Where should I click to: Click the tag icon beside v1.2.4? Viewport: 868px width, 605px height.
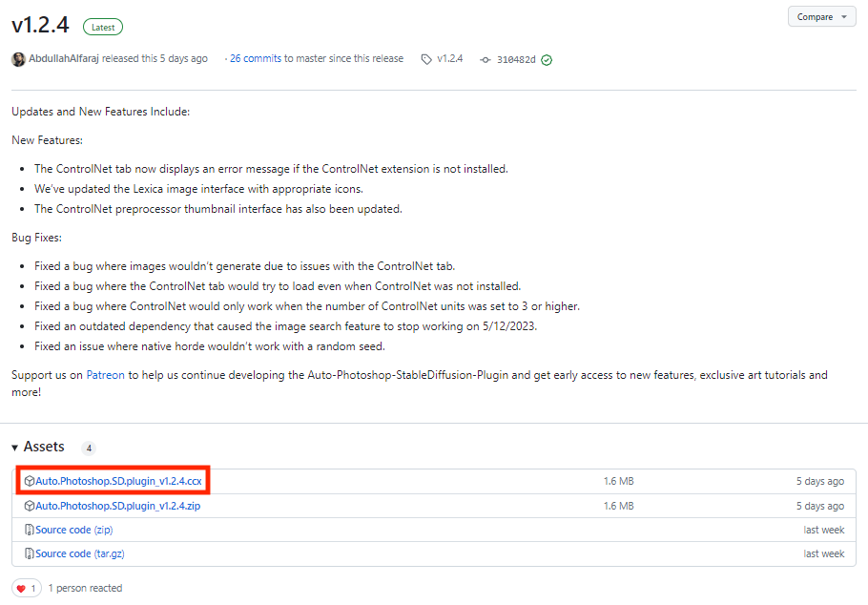coord(426,59)
